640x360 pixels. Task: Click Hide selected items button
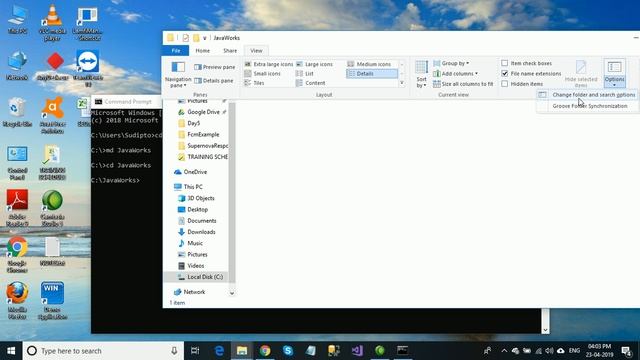pyautogui.click(x=581, y=74)
